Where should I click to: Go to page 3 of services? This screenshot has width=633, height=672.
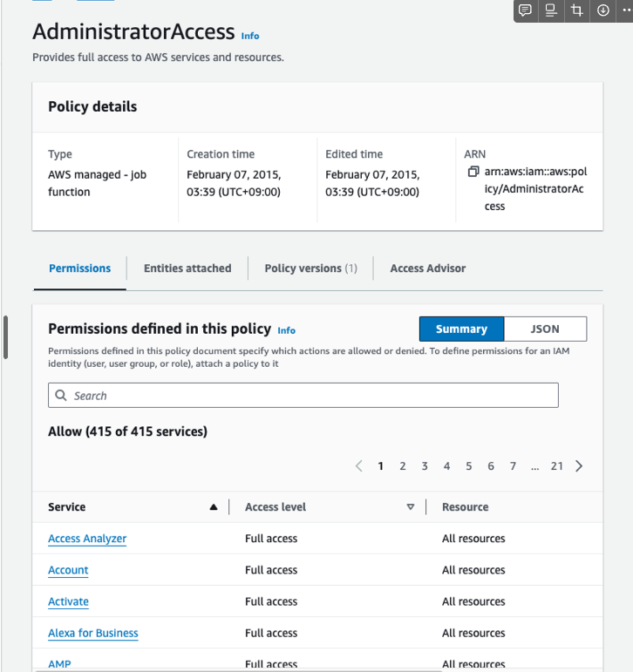coord(425,465)
